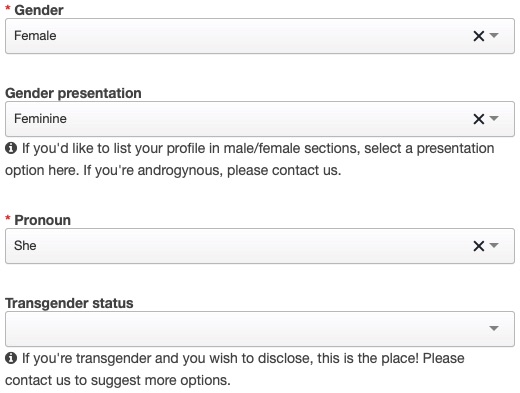Screen dimensions: 520x393
Task: Select the Pronoun field showing She
Action: pyautogui.click(x=260, y=246)
